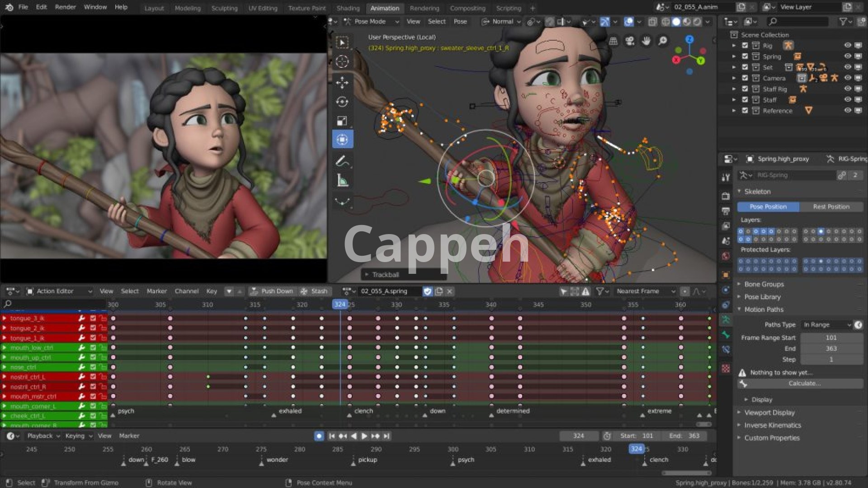Toggle the auto keying record button
The width and height of the screenshot is (868, 488).
pyautogui.click(x=319, y=436)
